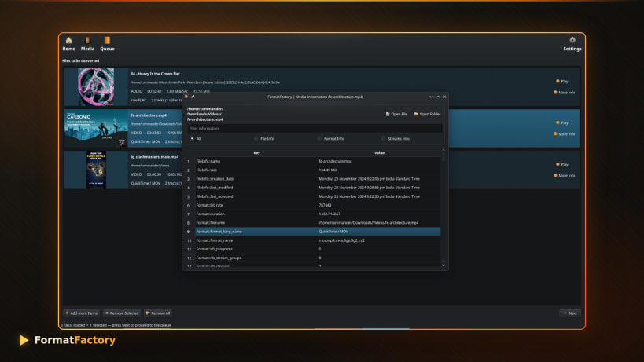This screenshot has height=362, width=644.
Task: Minimize the Media Information dialog
Action: (x=431, y=97)
